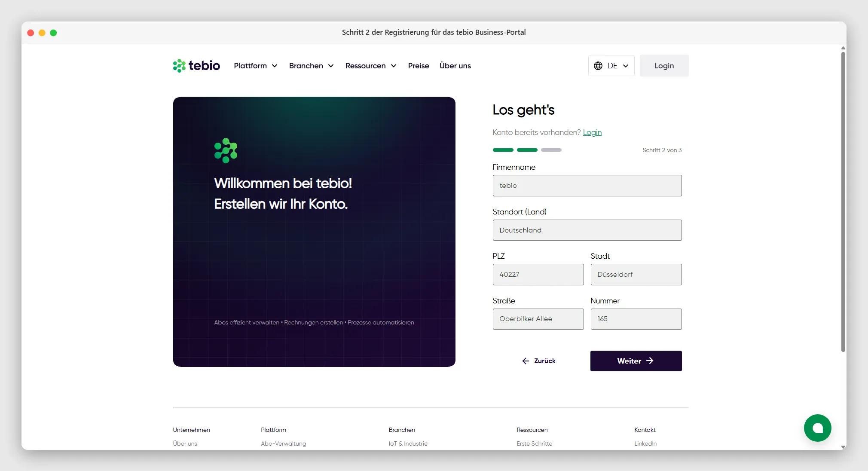The height and width of the screenshot is (471, 868).
Task: Click the tebio logo in header
Action: pos(196,66)
